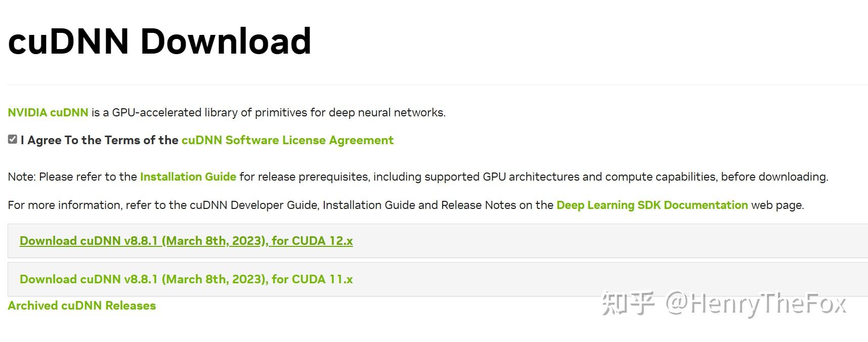This screenshot has width=868, height=342.
Task: Click empty area of the CUDA 12.x panel
Action: coord(607,241)
